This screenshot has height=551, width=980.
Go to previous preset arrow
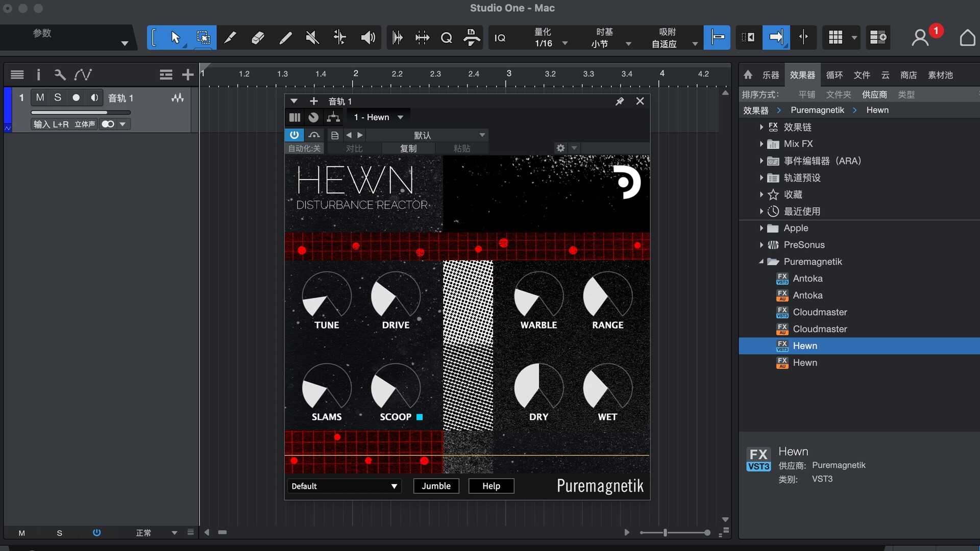tap(349, 135)
